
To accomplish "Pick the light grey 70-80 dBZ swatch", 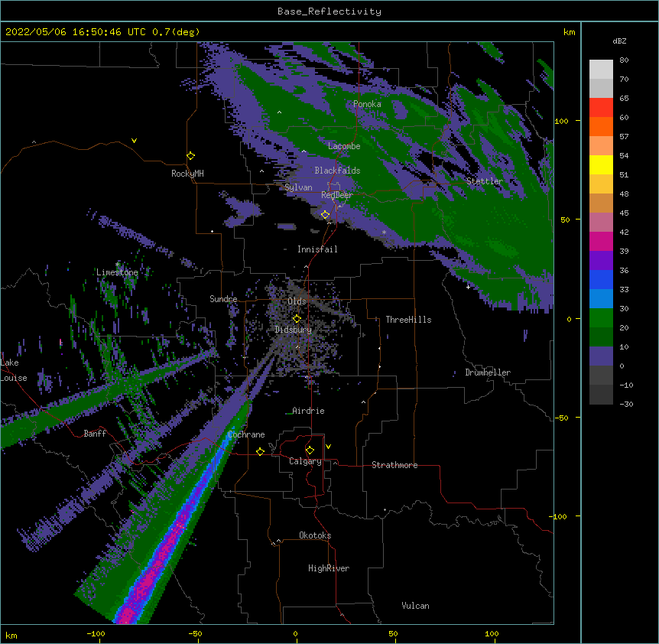I will pyautogui.click(x=601, y=70).
